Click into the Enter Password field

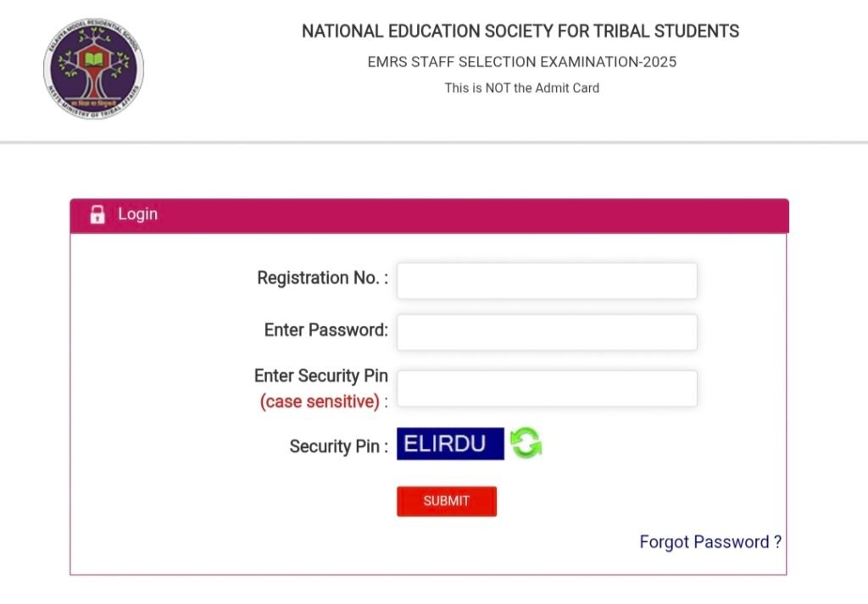(547, 332)
